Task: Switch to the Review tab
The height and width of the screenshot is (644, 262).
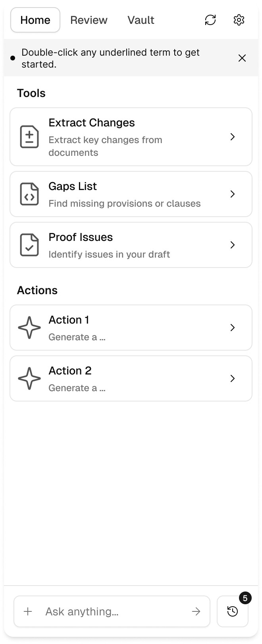Action: point(89,20)
